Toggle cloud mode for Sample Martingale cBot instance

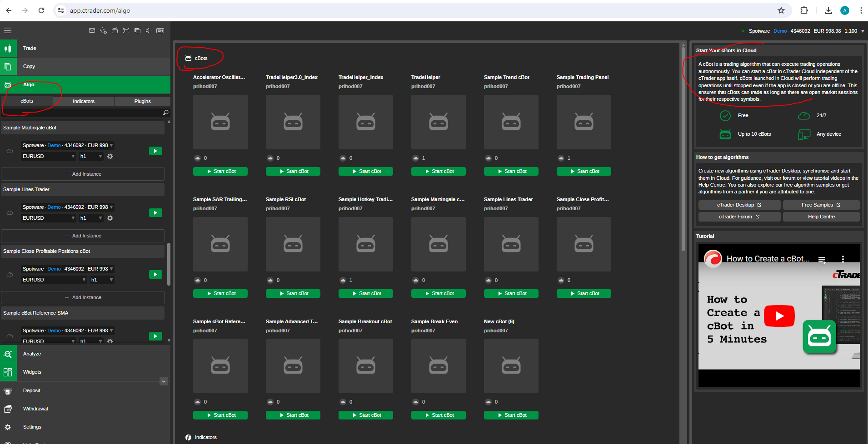(x=10, y=151)
